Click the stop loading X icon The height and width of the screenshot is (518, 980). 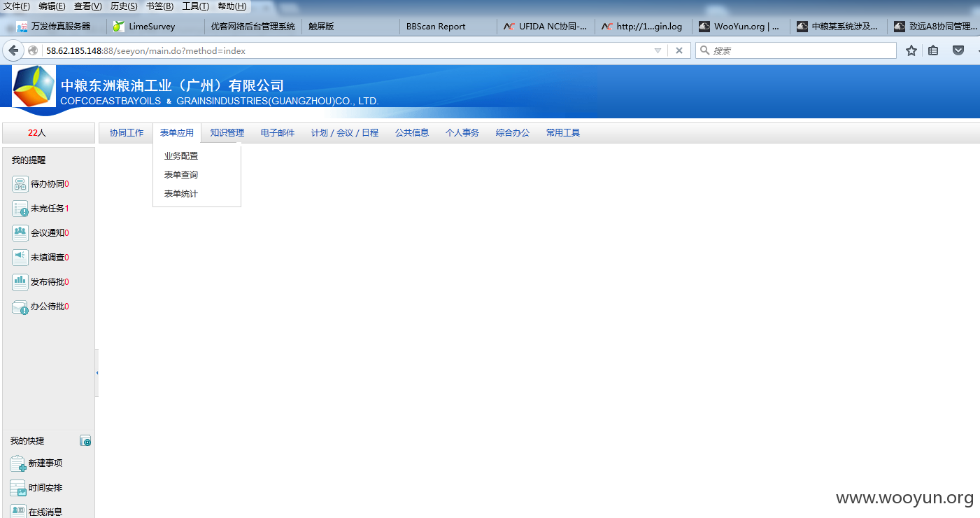coord(679,50)
